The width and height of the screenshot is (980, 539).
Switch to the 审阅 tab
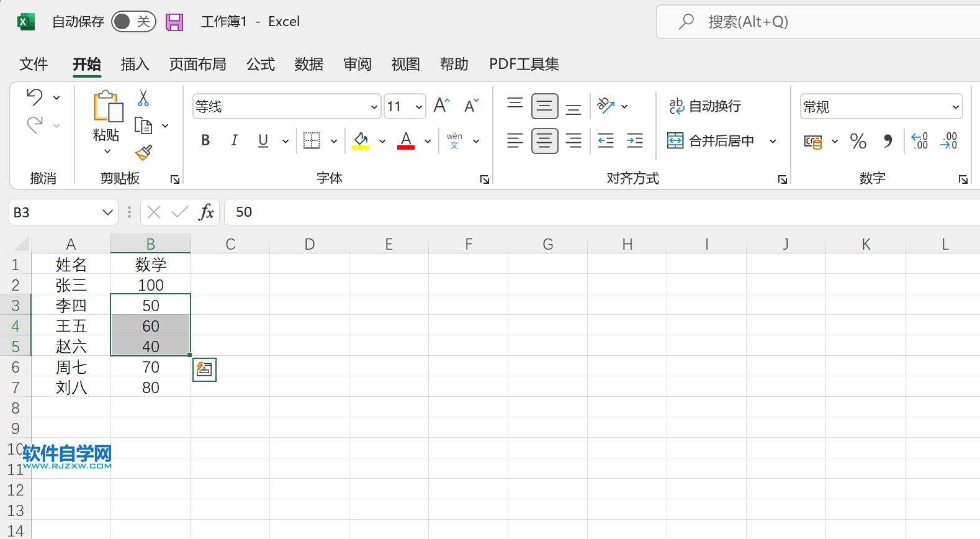(x=357, y=64)
